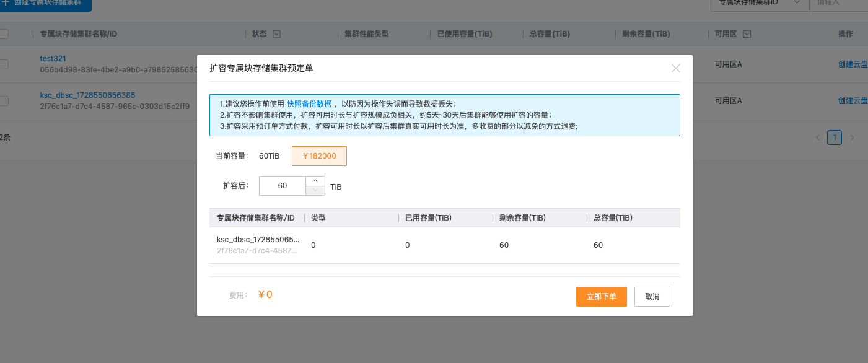Click the down arrow to decrease 扩容后 capacity

(315, 190)
